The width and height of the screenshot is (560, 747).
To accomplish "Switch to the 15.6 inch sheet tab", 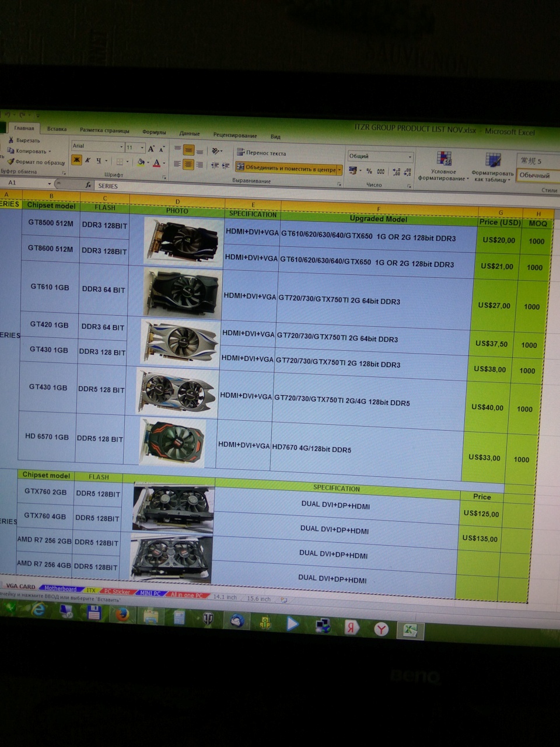I will coord(259,598).
